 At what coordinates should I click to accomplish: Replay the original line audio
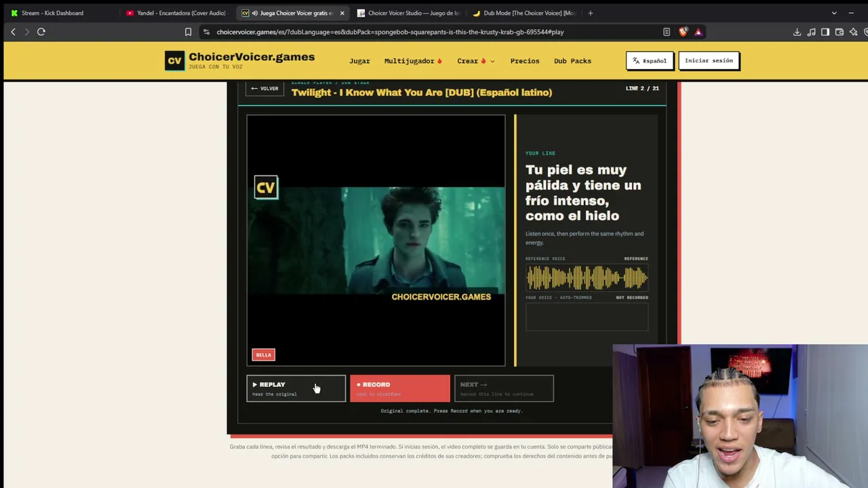296,388
